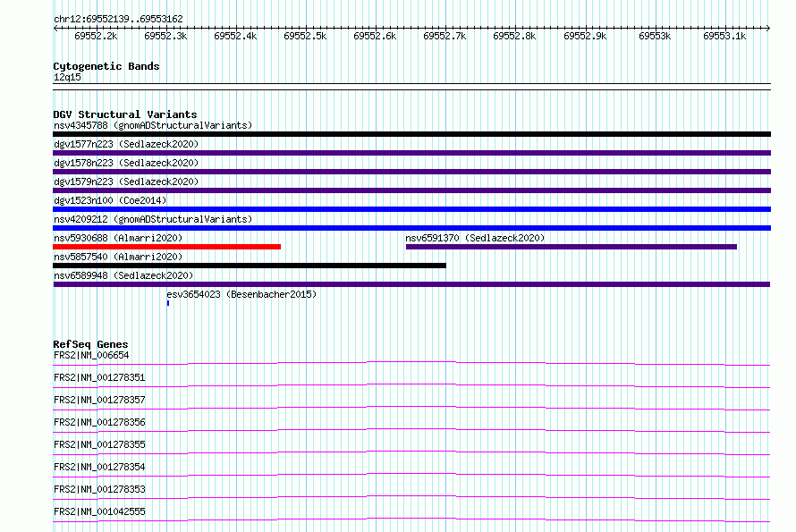Screen dimensions: 796x532
Task: Click the left arrowhead of the ruler
Action: tap(55, 28)
